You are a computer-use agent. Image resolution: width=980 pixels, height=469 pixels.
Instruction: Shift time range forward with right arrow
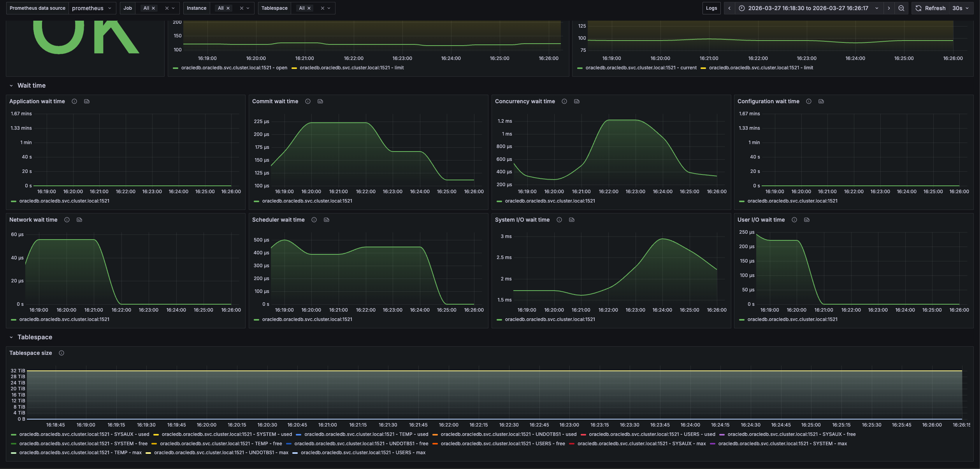point(889,8)
